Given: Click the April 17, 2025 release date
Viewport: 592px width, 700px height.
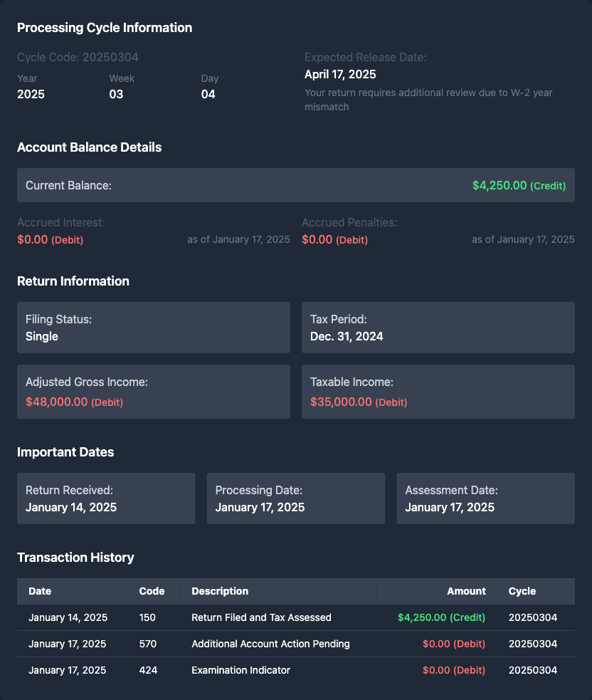Looking at the screenshot, I should click(340, 74).
